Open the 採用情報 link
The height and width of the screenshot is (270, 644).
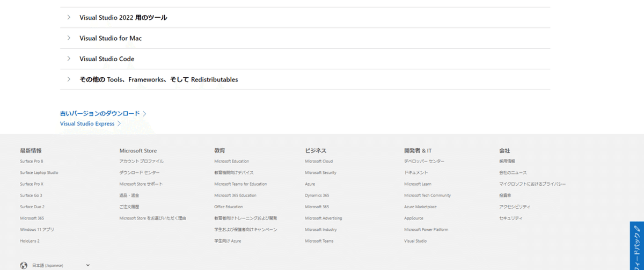pyautogui.click(x=507, y=161)
